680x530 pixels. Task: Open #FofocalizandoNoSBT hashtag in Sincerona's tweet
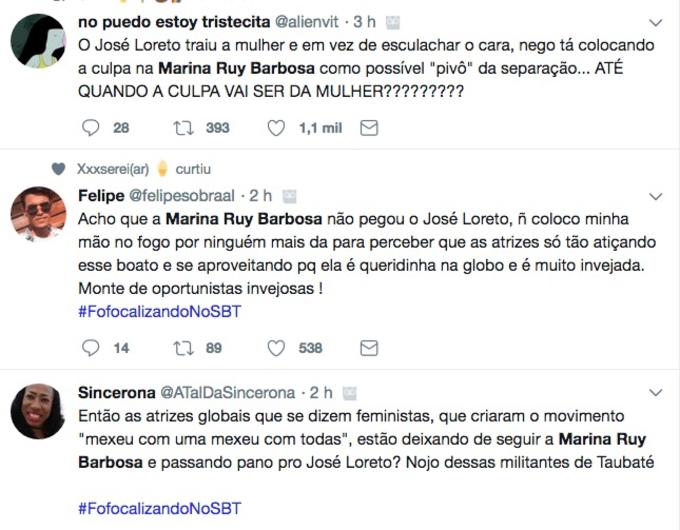[x=160, y=508]
